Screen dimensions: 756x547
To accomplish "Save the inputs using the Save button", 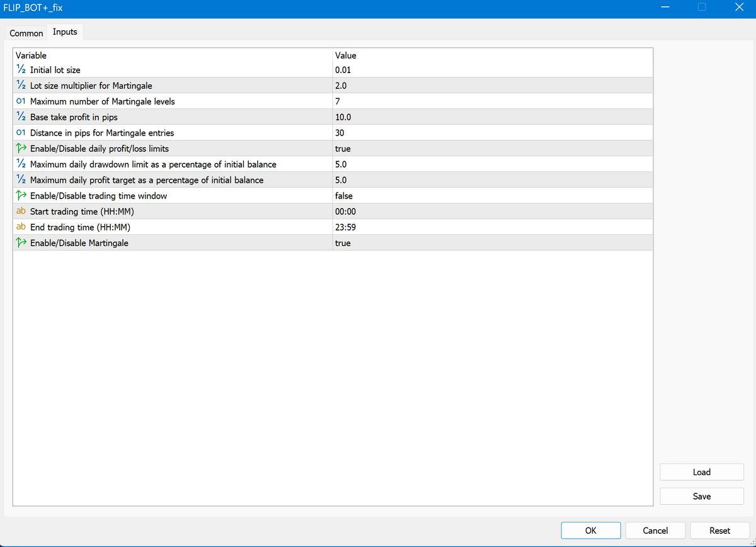I will [701, 496].
